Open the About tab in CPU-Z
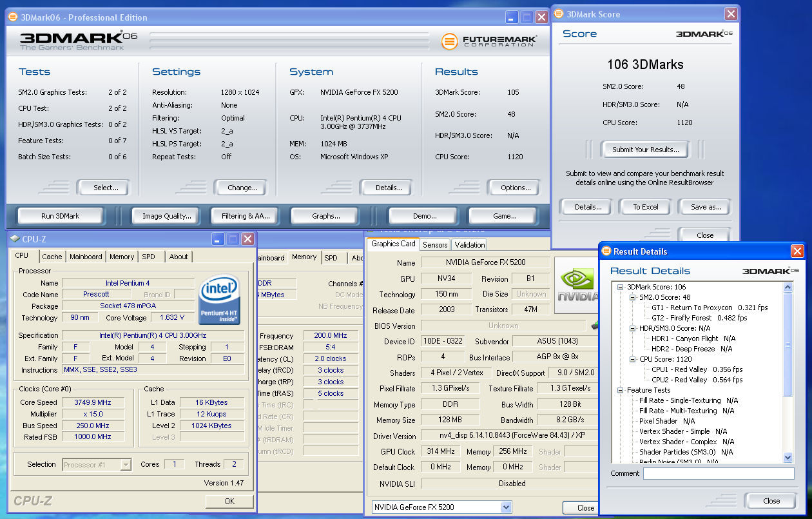Image resolution: width=812 pixels, height=519 pixels. coord(179,257)
